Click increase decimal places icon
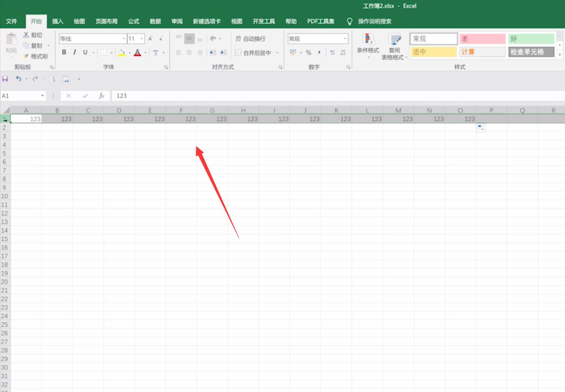The height and width of the screenshot is (392, 565). [x=333, y=52]
